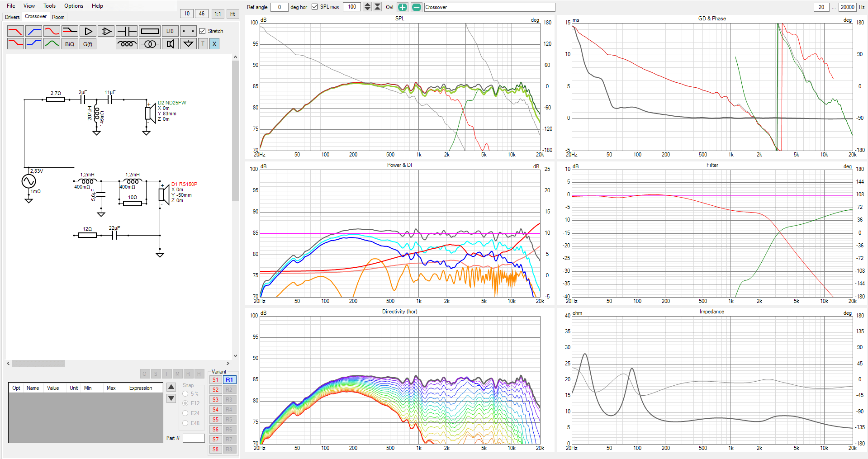Image resolution: width=868 pixels, height=459 pixels.
Task: Remove an overlay with the minus icon
Action: [417, 7]
